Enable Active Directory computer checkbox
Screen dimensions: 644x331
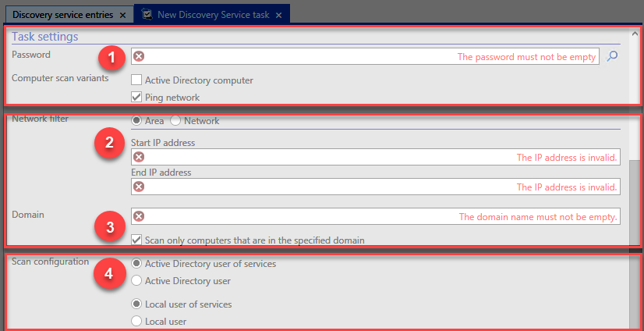pos(136,80)
